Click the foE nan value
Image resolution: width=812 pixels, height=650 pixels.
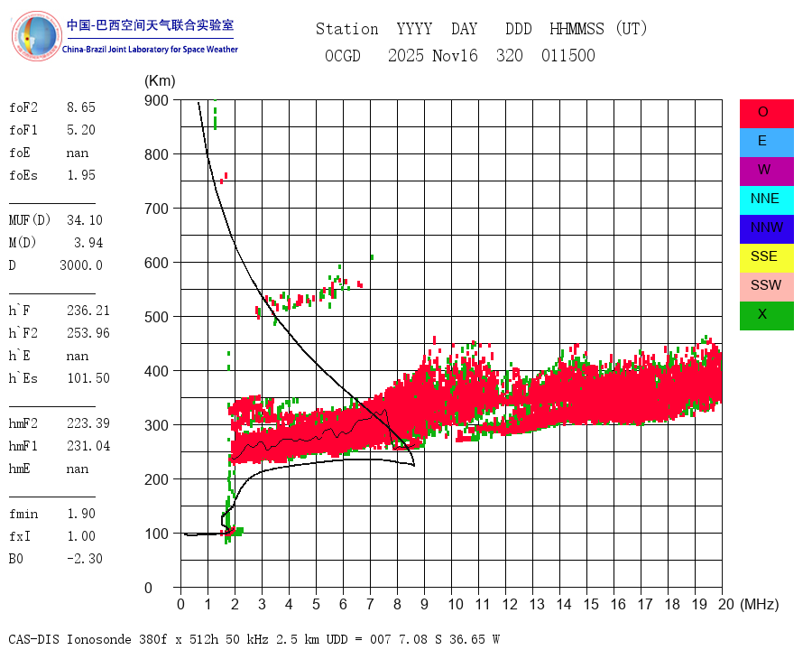click(78, 153)
